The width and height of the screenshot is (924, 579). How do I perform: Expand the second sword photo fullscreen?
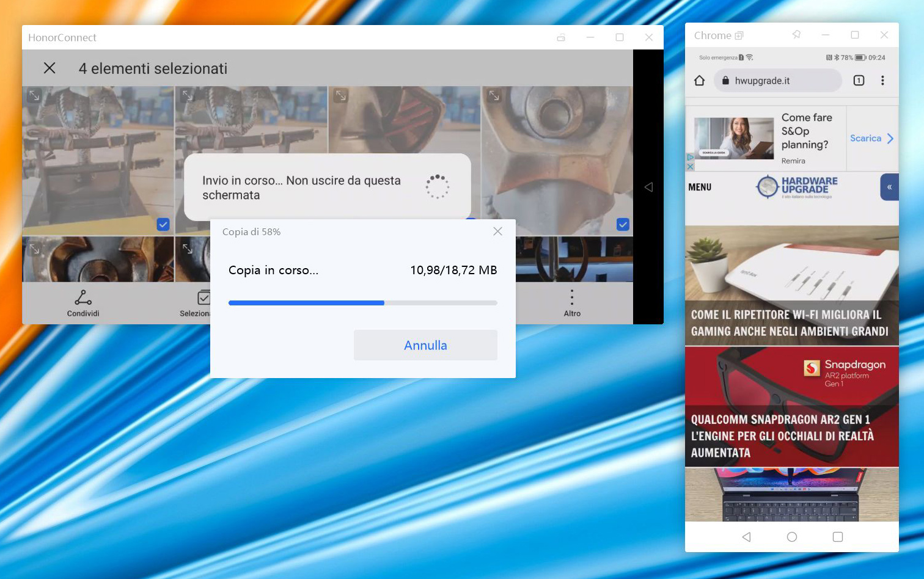coord(187,95)
